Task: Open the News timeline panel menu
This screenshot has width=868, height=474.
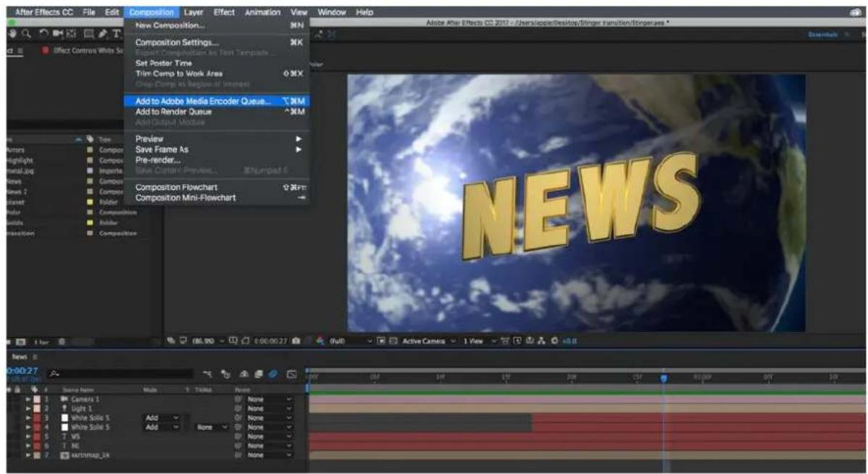Action: (x=36, y=357)
